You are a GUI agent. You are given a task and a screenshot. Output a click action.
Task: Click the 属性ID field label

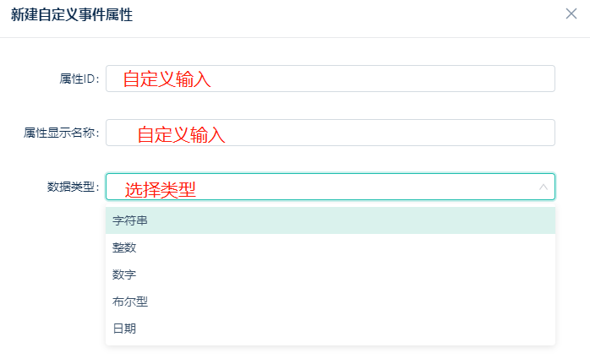tap(79, 79)
